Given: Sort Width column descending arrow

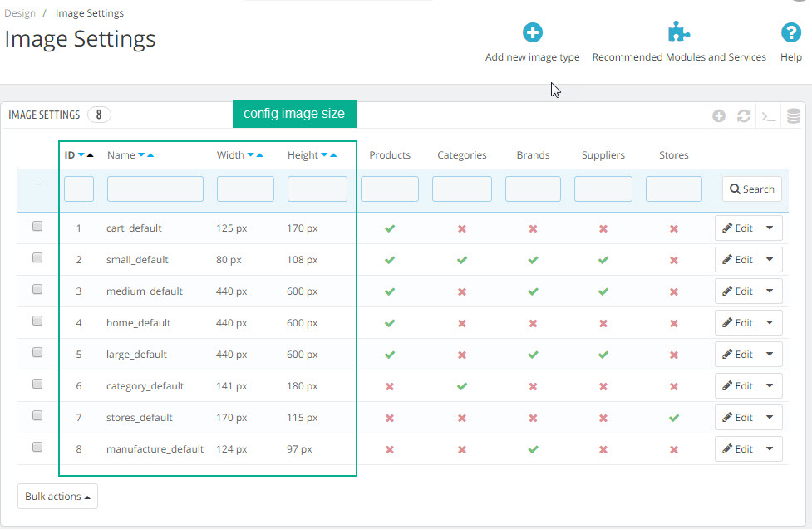Looking at the screenshot, I should click(251, 154).
